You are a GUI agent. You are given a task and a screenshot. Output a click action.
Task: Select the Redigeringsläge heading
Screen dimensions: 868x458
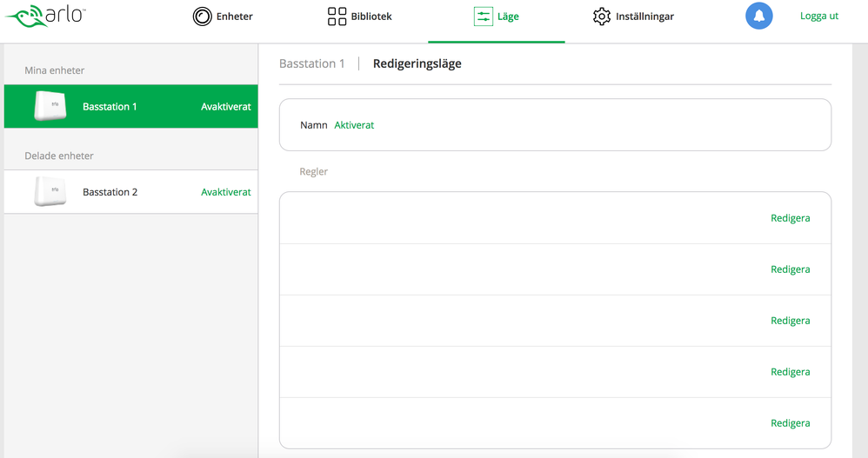[417, 64]
